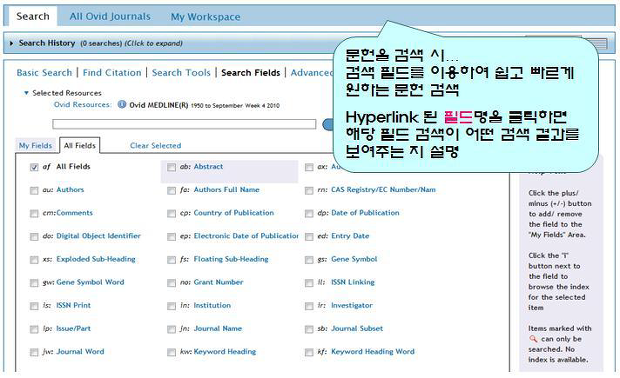620x378 pixels.
Task: Check the fs Floating Sub-Heading checkbox
Action: pos(171,260)
